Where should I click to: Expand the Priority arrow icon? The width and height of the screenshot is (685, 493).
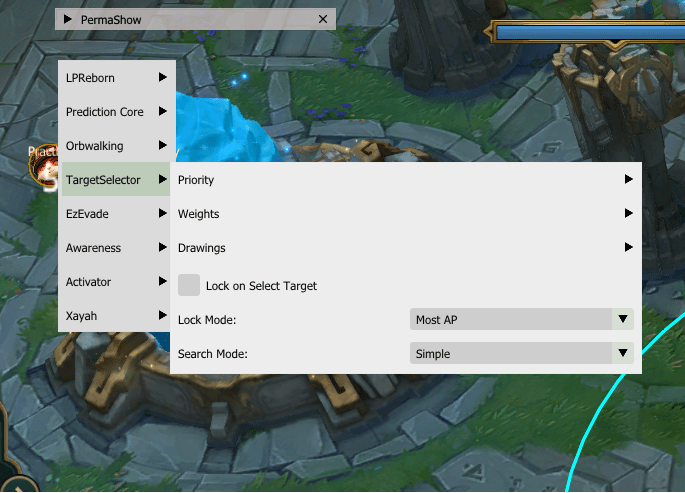point(629,179)
